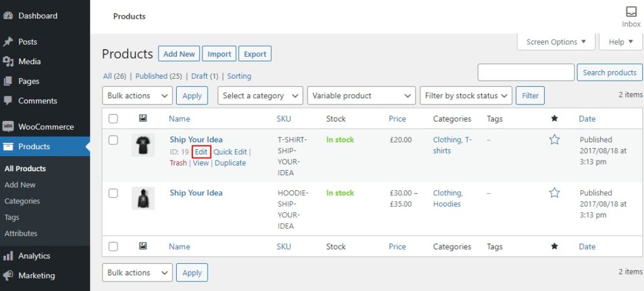Open the Sorting view link
Screen dimensions: 644x291
tap(239, 76)
